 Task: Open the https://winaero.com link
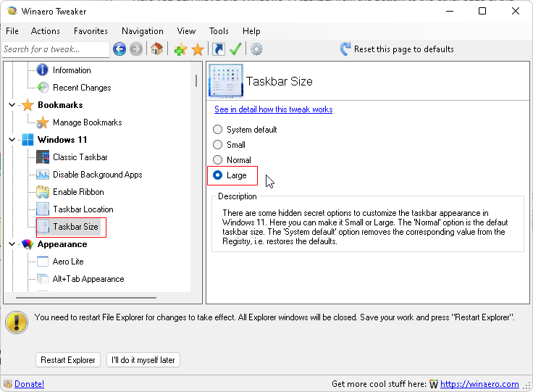pyautogui.click(x=479, y=384)
